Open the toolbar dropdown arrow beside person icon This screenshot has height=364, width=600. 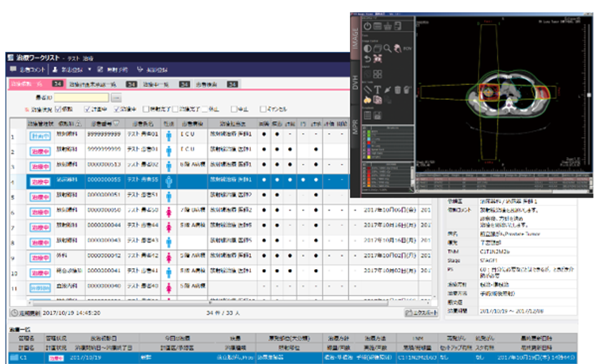[x=89, y=69]
